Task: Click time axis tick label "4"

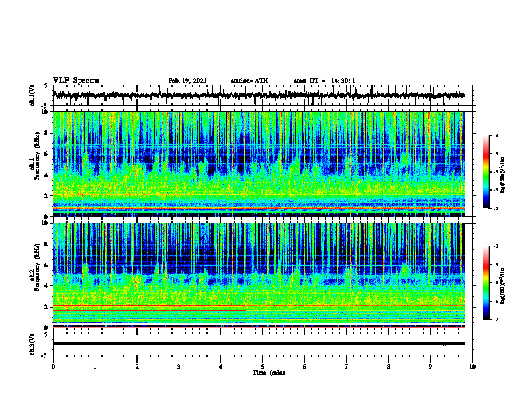Action: [221, 367]
